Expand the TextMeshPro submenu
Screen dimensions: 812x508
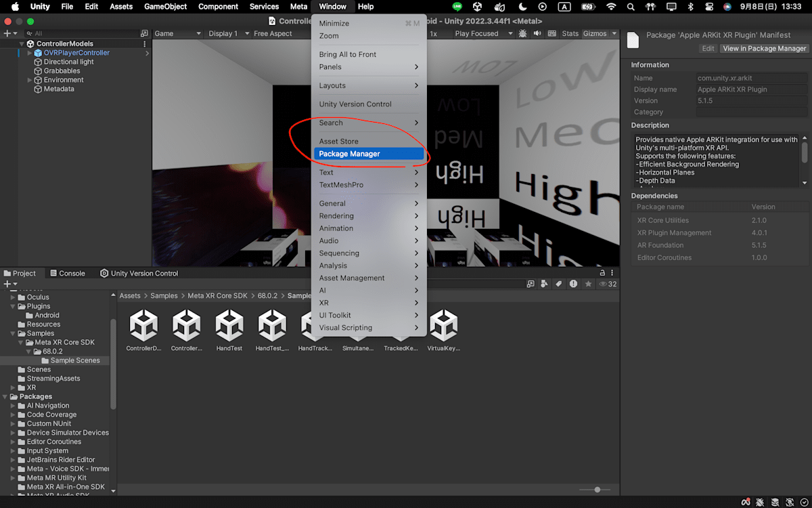pos(369,185)
